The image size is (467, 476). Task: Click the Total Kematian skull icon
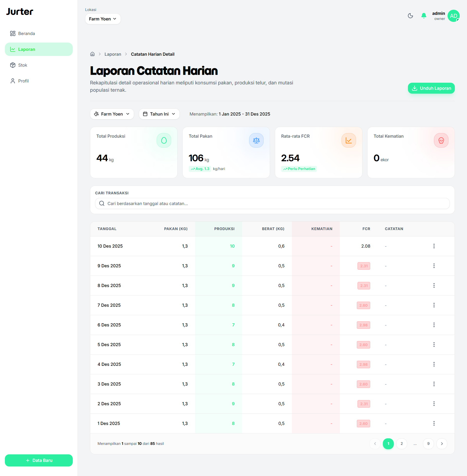coord(441,140)
